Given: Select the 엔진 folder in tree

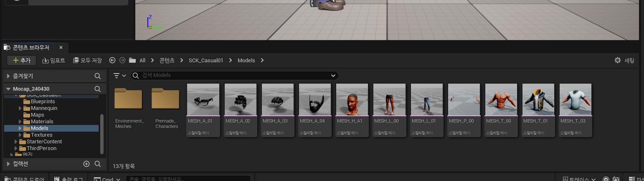Looking at the screenshot, I should [x=27, y=154].
